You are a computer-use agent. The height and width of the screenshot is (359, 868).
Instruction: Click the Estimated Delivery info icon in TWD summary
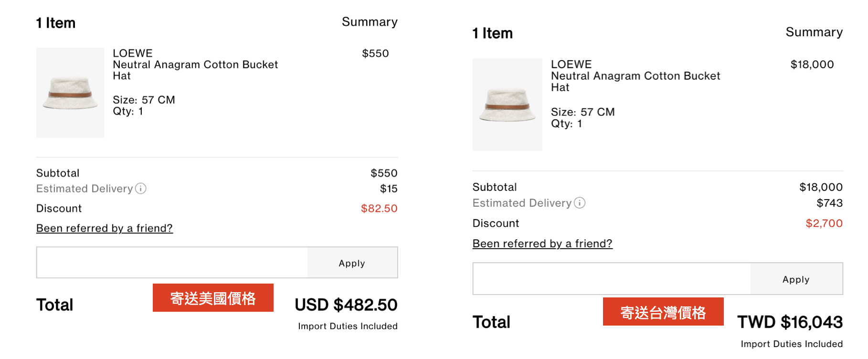coord(580,203)
